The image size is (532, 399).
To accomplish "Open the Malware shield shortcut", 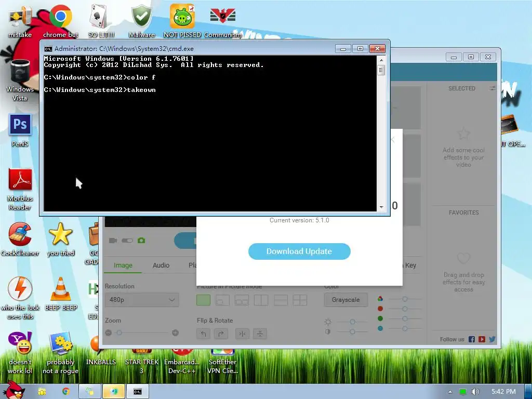I will [x=141, y=21].
